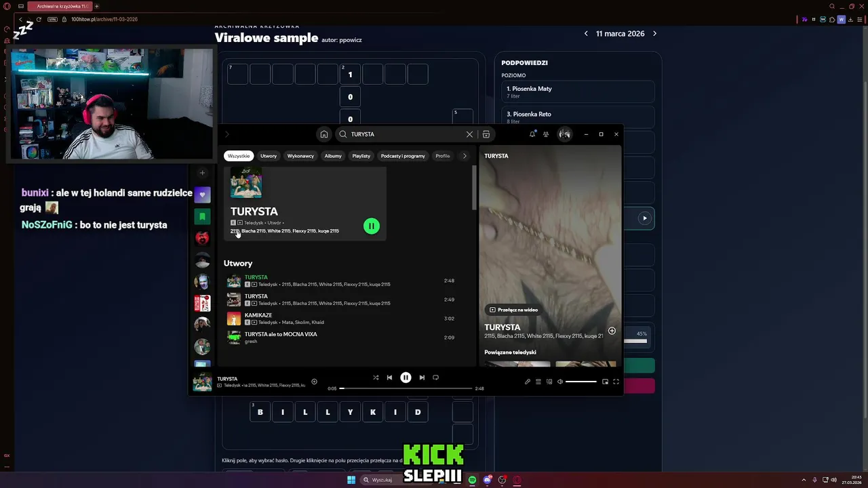Go to next crossword date
Viewport: 868px width, 488px height.
(x=654, y=33)
